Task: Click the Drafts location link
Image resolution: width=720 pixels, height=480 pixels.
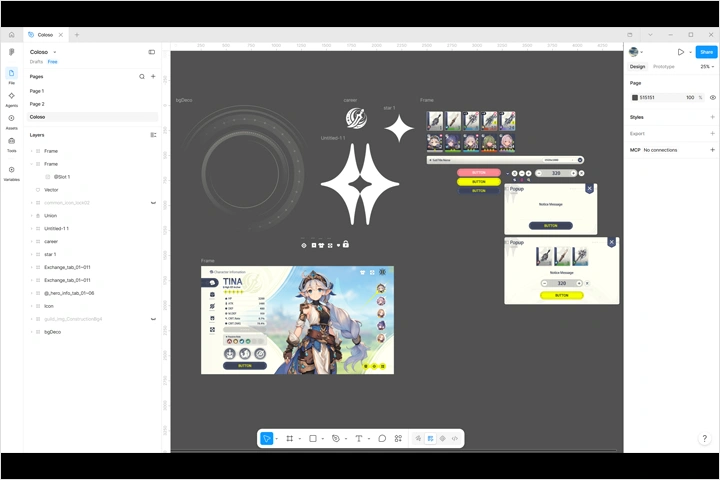Action: coord(36,62)
